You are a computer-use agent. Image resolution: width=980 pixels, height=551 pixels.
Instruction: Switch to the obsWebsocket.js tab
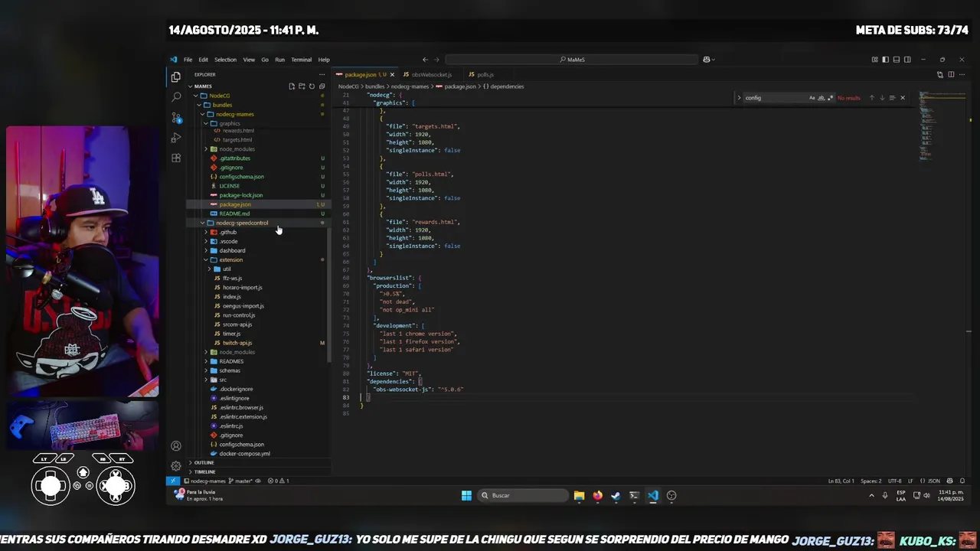pyautogui.click(x=432, y=74)
